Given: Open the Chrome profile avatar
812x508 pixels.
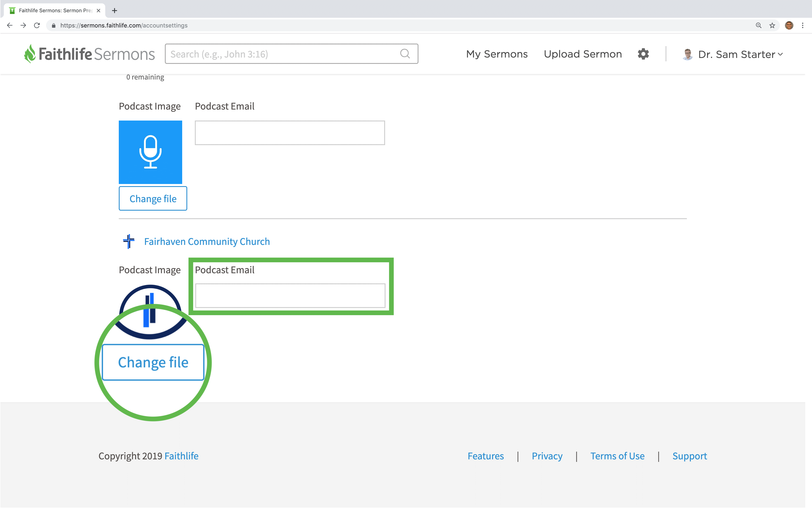Looking at the screenshot, I should pyautogui.click(x=789, y=25).
